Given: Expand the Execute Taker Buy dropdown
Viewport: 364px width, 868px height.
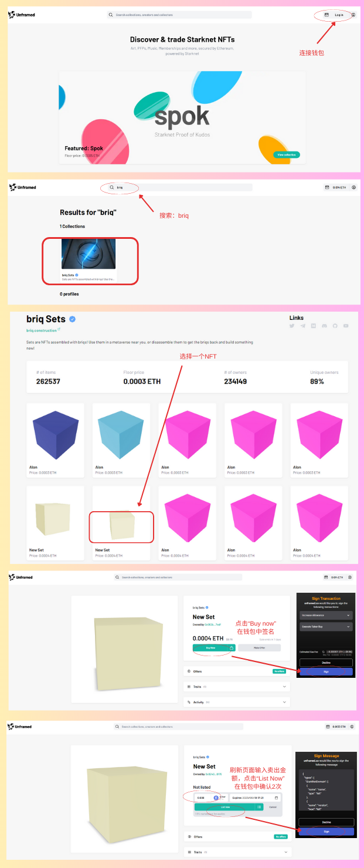Looking at the screenshot, I should [x=326, y=627].
